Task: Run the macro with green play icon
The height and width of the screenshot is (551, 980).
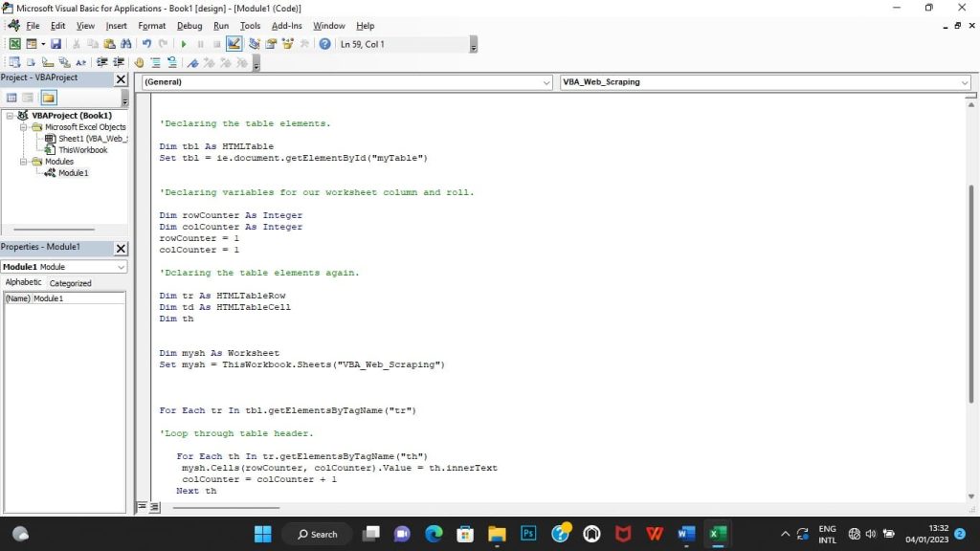Action: 184,44
